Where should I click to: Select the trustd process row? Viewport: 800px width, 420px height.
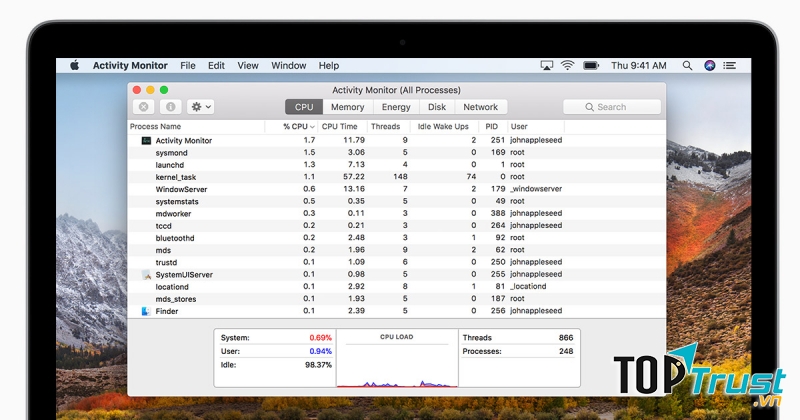tap(396, 262)
